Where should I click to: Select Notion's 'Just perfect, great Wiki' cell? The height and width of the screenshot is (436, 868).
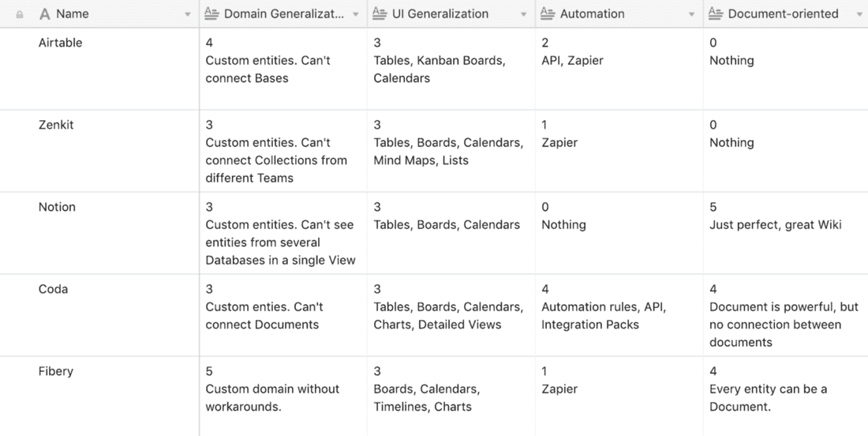click(x=775, y=224)
